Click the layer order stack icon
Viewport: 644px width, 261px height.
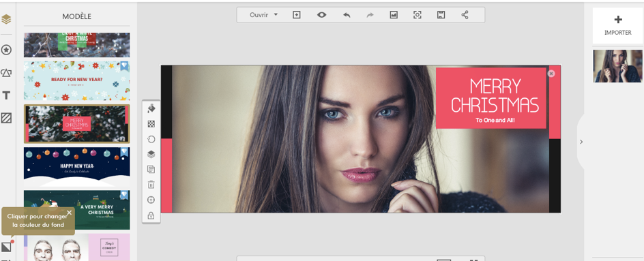151,154
